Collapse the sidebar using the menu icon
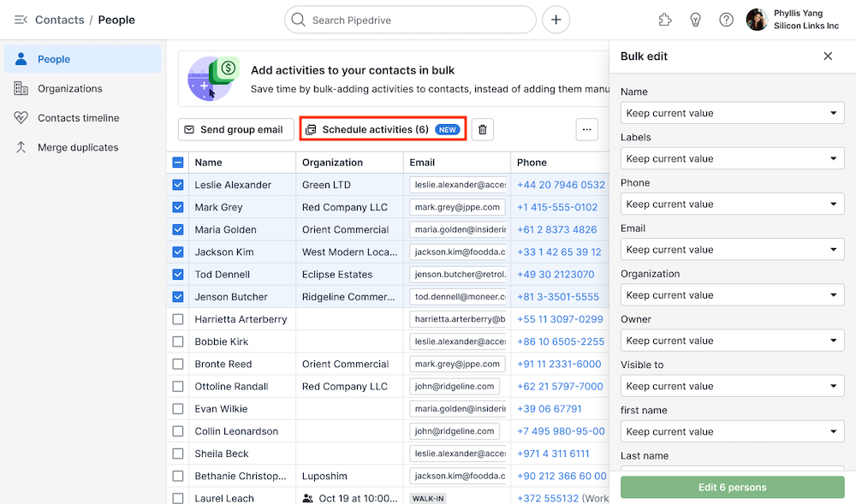 tap(21, 20)
